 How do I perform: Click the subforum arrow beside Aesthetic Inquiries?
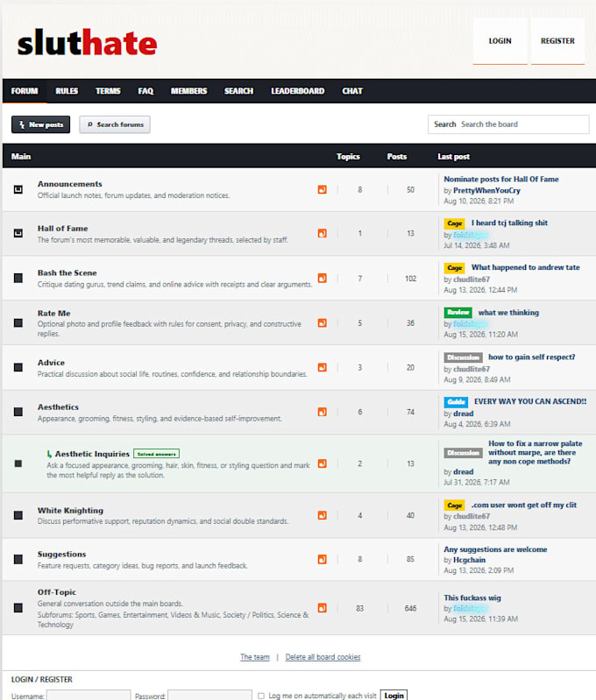[x=49, y=454]
